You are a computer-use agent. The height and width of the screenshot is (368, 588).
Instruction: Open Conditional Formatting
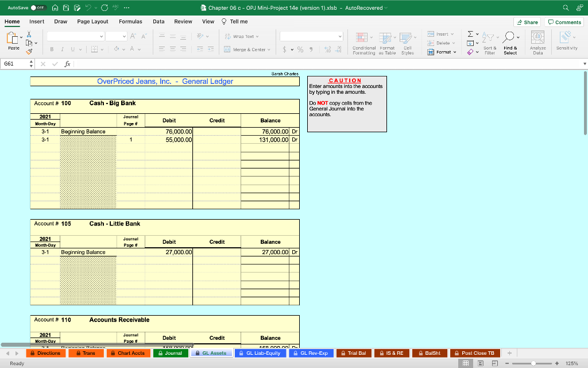pyautogui.click(x=363, y=44)
